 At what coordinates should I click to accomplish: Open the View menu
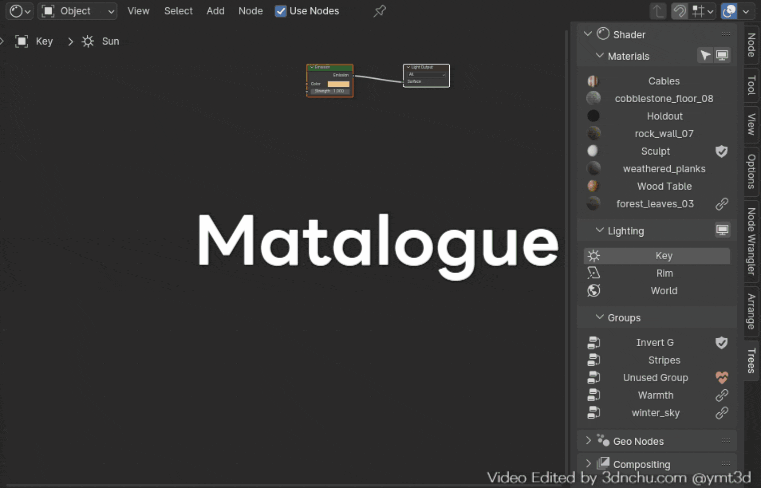click(138, 11)
